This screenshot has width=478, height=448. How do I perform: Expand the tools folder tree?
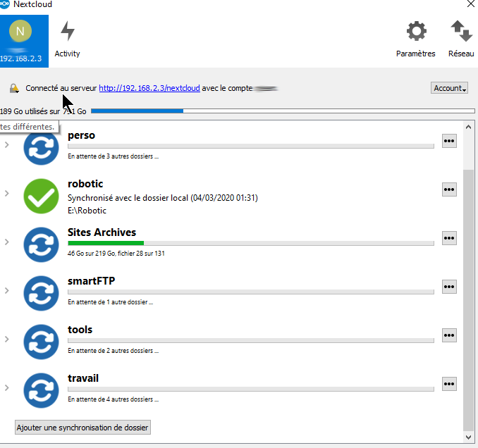7,339
